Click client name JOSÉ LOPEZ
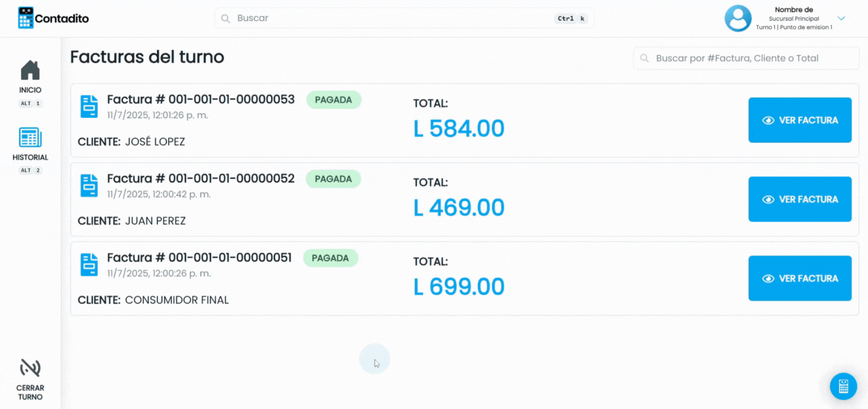The width and height of the screenshot is (868, 409). pos(155,141)
